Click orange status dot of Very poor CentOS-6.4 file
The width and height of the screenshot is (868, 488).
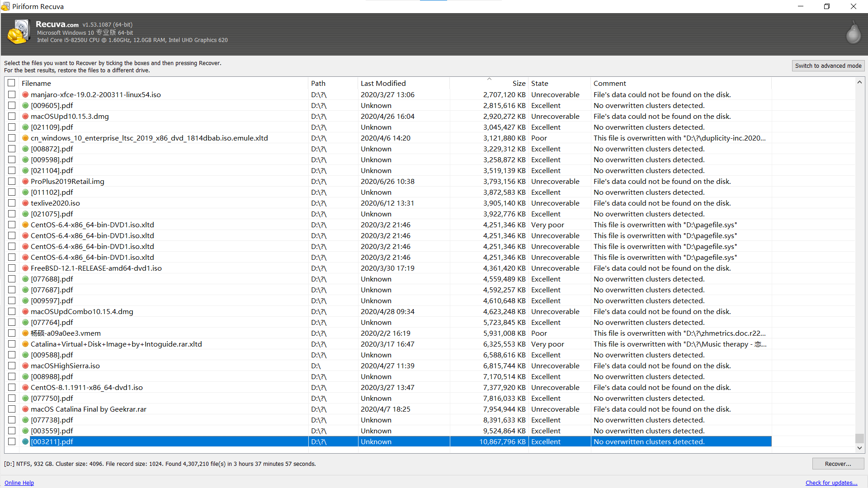25,225
